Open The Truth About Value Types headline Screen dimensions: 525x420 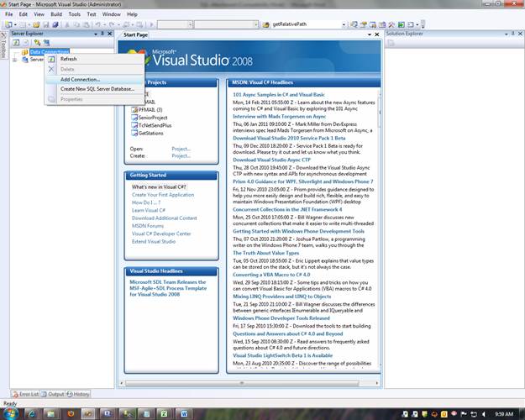tap(265, 253)
